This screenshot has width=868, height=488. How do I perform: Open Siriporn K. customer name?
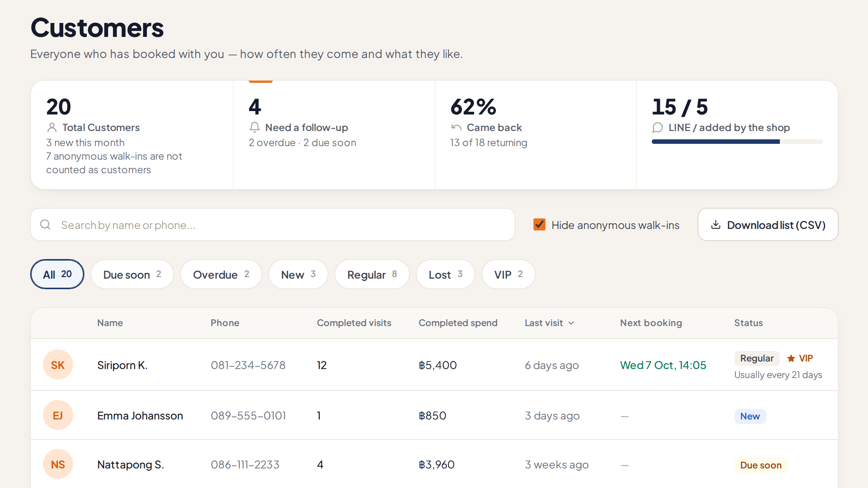coord(122,365)
